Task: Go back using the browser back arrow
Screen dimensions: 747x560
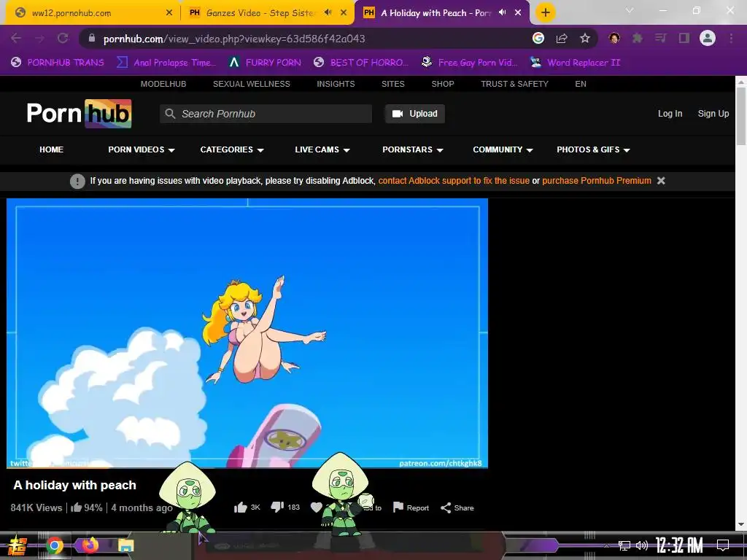Action: (x=16, y=39)
